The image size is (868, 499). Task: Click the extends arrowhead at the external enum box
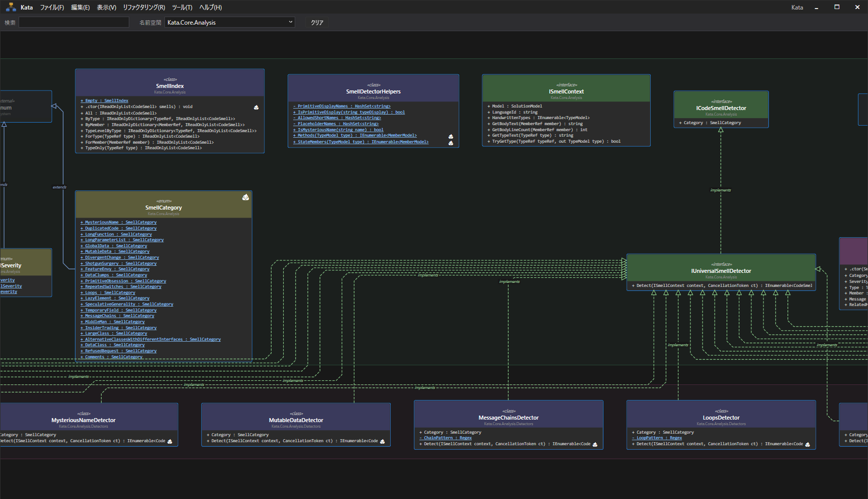(54, 106)
